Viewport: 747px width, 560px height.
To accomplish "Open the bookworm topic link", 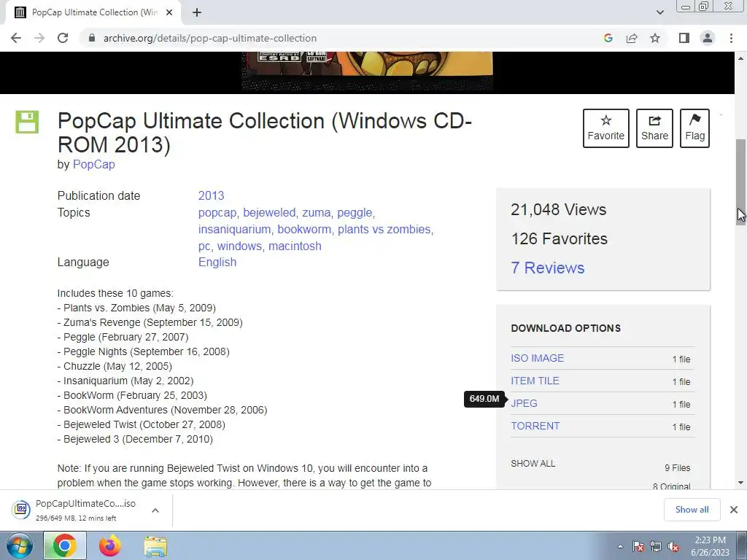I will click(x=304, y=230).
